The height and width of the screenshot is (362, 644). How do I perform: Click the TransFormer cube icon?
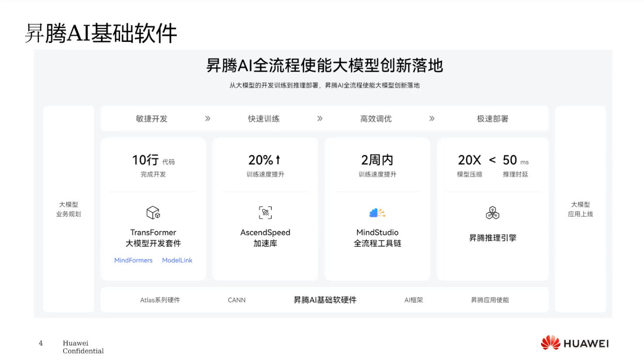click(x=153, y=213)
